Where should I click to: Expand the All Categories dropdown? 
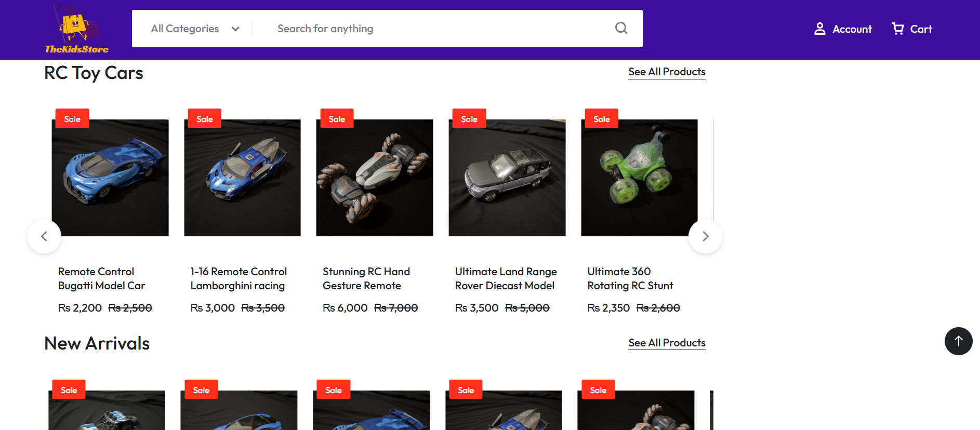coord(195,29)
